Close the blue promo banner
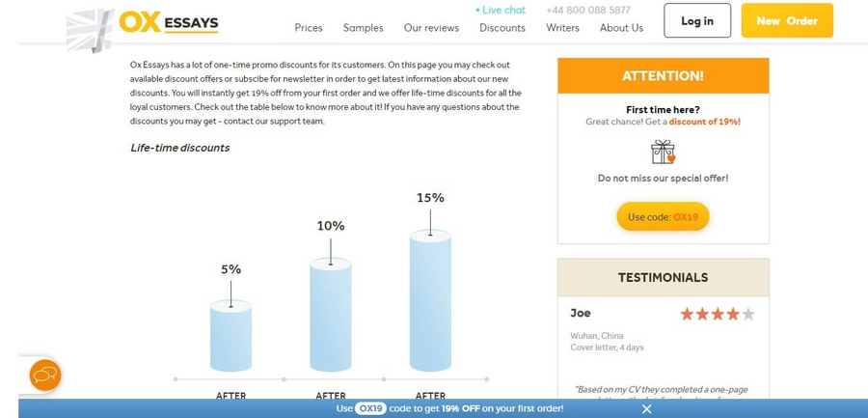868x418 pixels. click(x=646, y=409)
